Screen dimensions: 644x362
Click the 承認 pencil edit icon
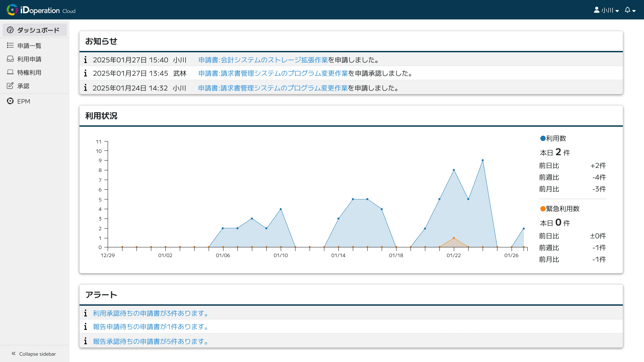tap(10, 86)
